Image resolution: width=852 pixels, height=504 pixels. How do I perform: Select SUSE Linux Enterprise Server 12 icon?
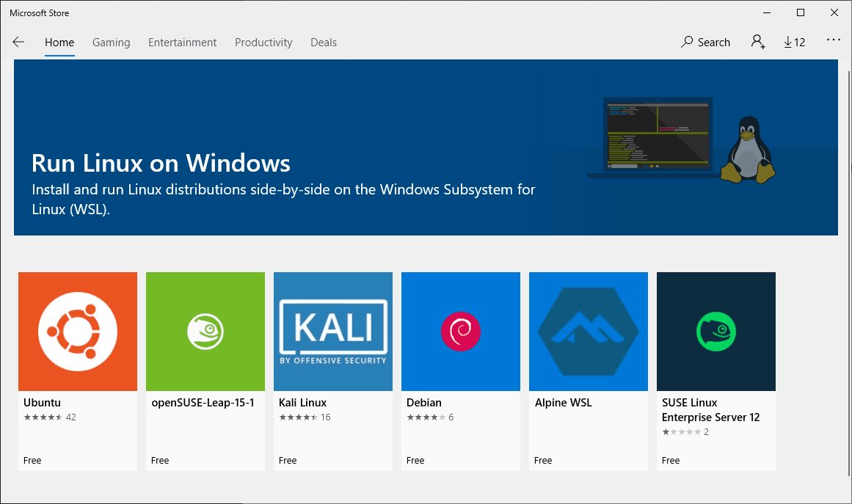point(716,331)
